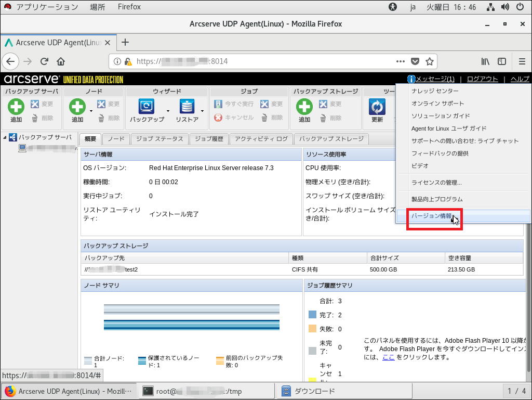Click 変更 in the node group
Screen dimensions: 532x400
pyautogui.click(x=108, y=104)
